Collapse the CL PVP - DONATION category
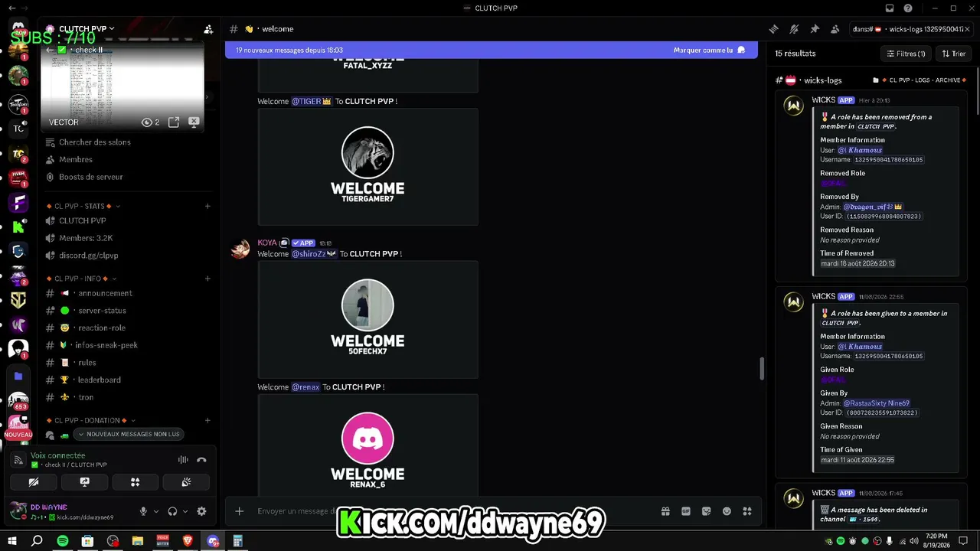980x551 pixels. tap(91, 420)
